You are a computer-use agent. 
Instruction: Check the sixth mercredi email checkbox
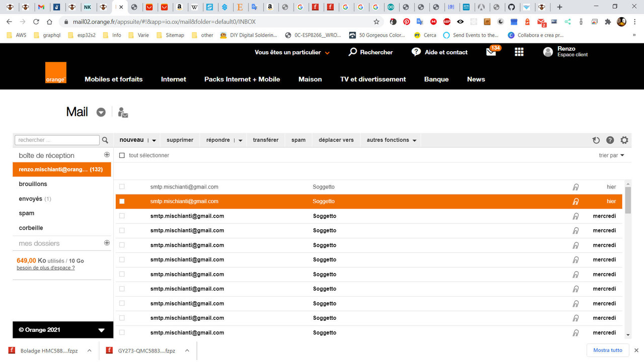click(122, 289)
